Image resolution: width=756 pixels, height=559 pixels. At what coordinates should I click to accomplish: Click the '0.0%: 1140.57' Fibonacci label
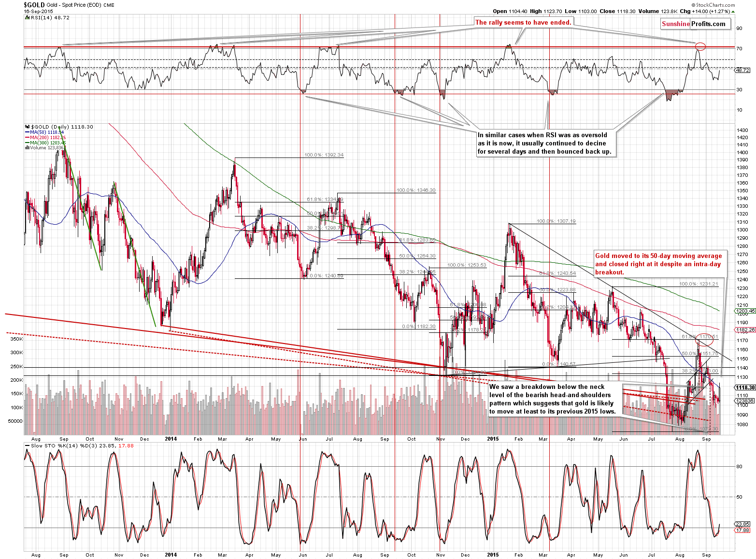(559, 364)
